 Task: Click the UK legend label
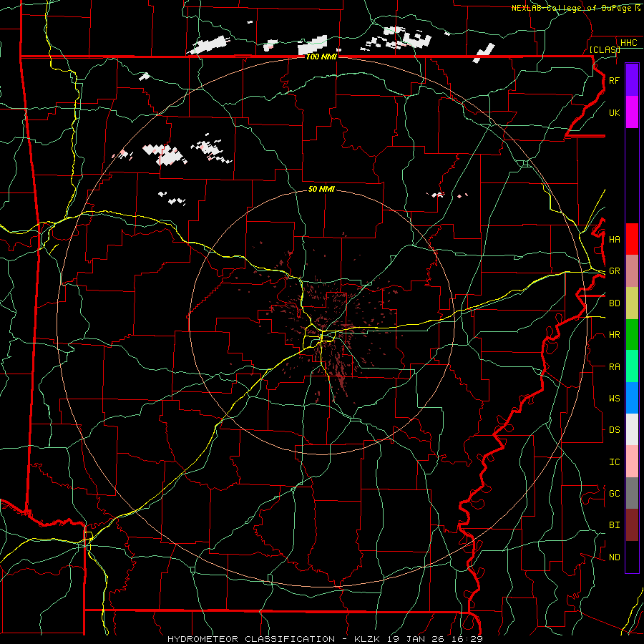(615, 112)
